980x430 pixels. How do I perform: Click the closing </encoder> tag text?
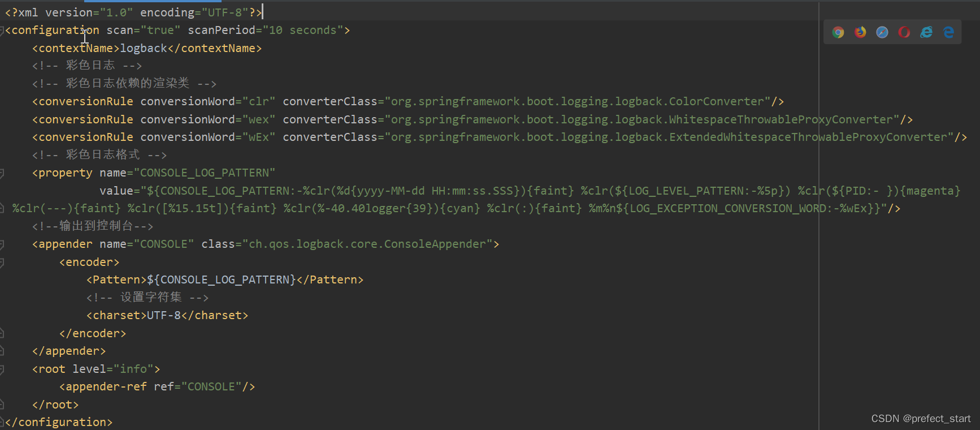point(93,333)
